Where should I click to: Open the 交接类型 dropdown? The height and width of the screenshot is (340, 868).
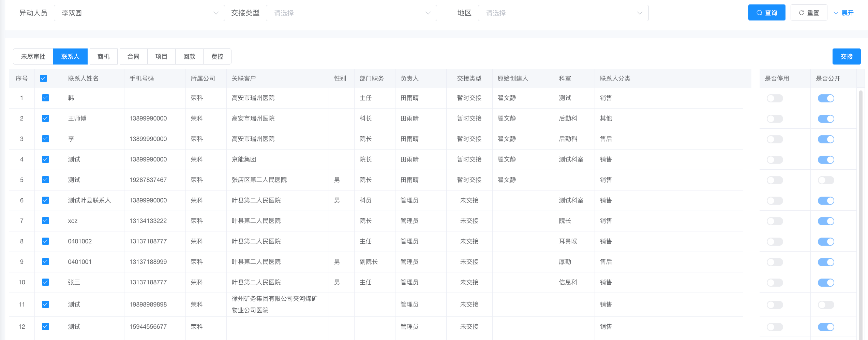tap(351, 13)
